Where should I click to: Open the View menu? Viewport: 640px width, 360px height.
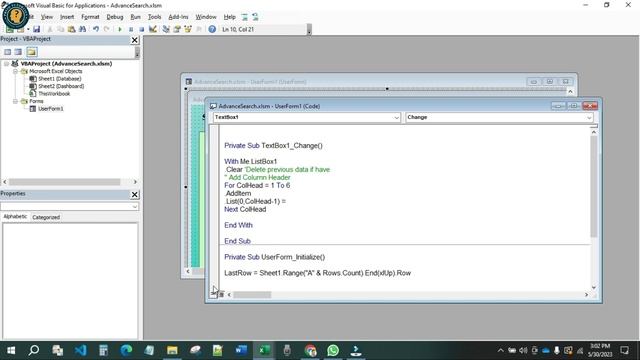pos(47,17)
